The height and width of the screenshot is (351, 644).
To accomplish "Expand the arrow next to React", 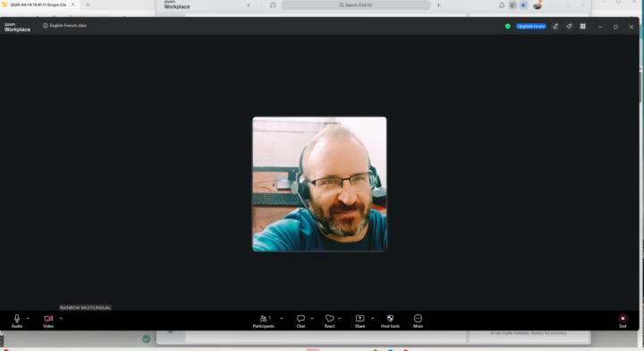I will (x=339, y=318).
